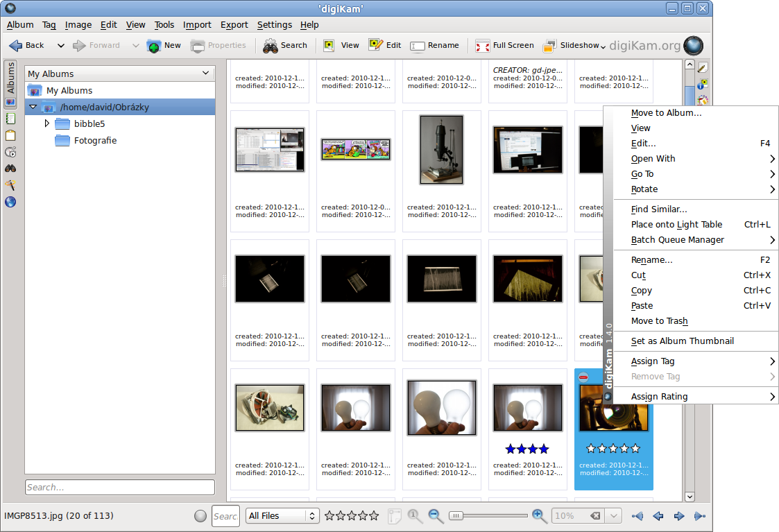Image resolution: width=779 pixels, height=532 pixels.
Task: Open the calendar/dates sidebar icon
Action: 10,136
